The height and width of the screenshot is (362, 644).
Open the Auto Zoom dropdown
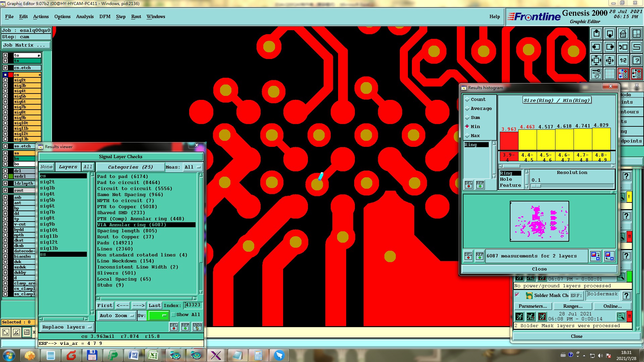point(116,316)
